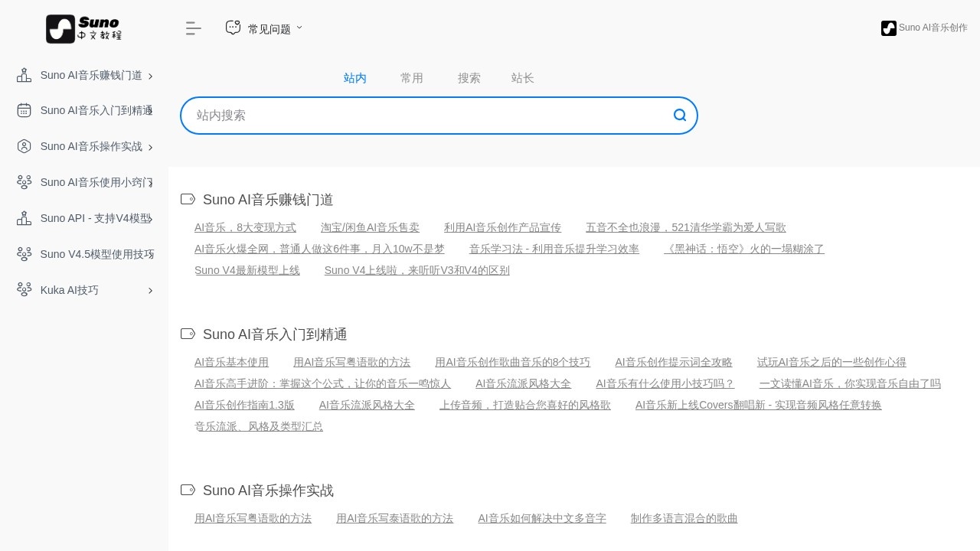Click the calendar icon beside Suno AI音乐入门到精通
The height and width of the screenshot is (551, 980).
tap(24, 110)
